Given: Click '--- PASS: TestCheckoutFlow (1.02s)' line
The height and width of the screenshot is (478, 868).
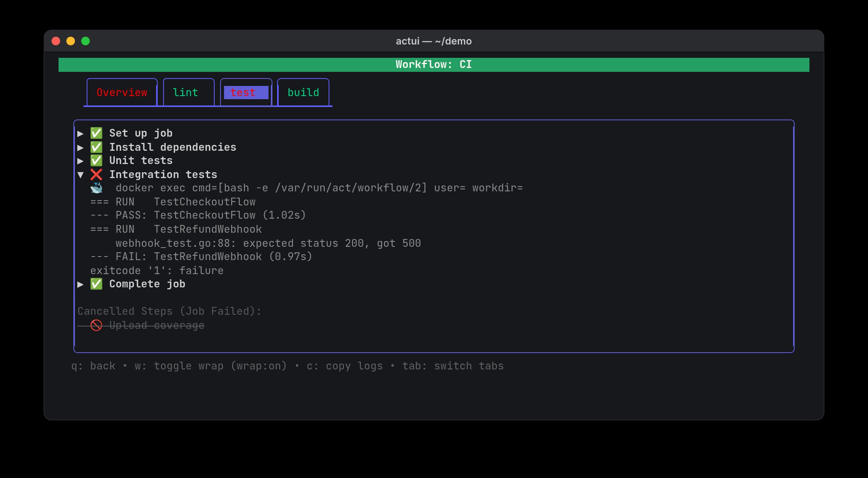Looking at the screenshot, I should coord(198,215).
